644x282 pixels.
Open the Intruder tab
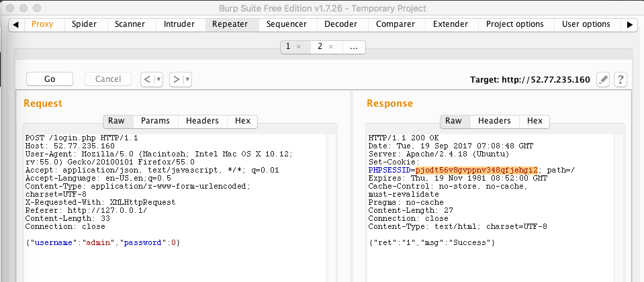179,24
